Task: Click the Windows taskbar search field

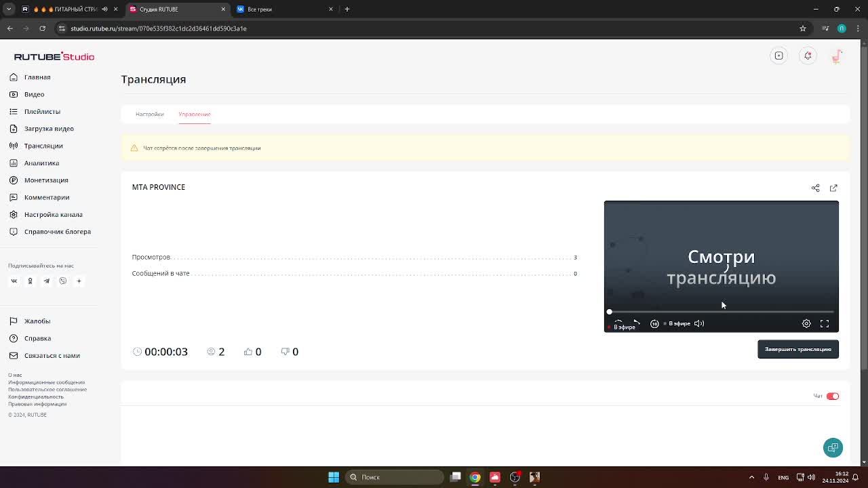Action: click(395, 477)
